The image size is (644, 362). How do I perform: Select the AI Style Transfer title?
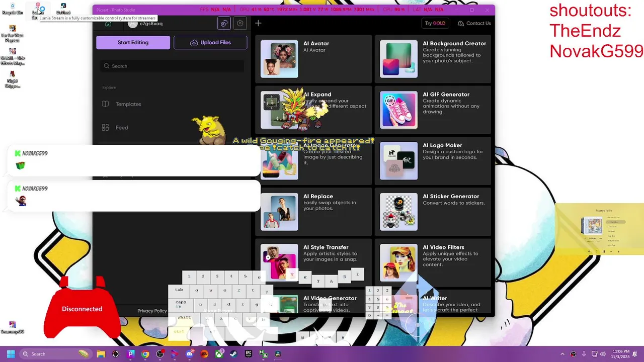click(x=326, y=247)
